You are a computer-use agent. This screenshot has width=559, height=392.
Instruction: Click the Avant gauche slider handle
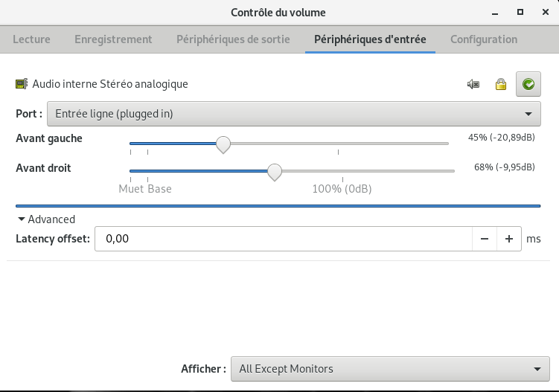[223, 144]
